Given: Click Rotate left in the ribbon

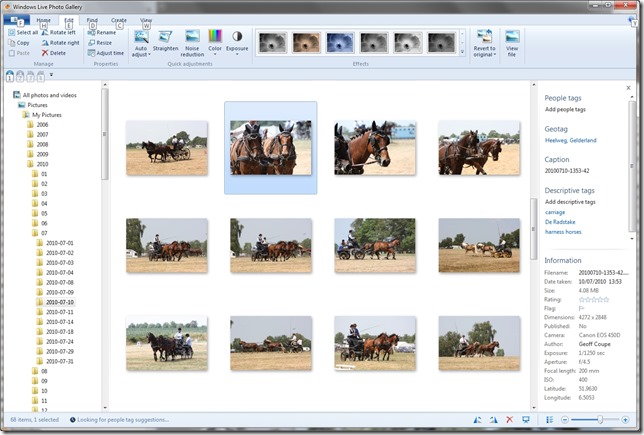Looking at the screenshot, I should coord(58,32).
